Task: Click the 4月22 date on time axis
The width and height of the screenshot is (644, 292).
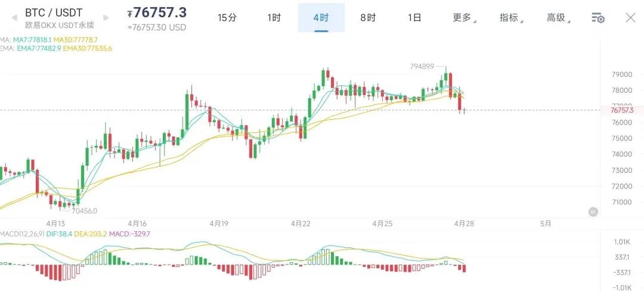Action: 301,223
